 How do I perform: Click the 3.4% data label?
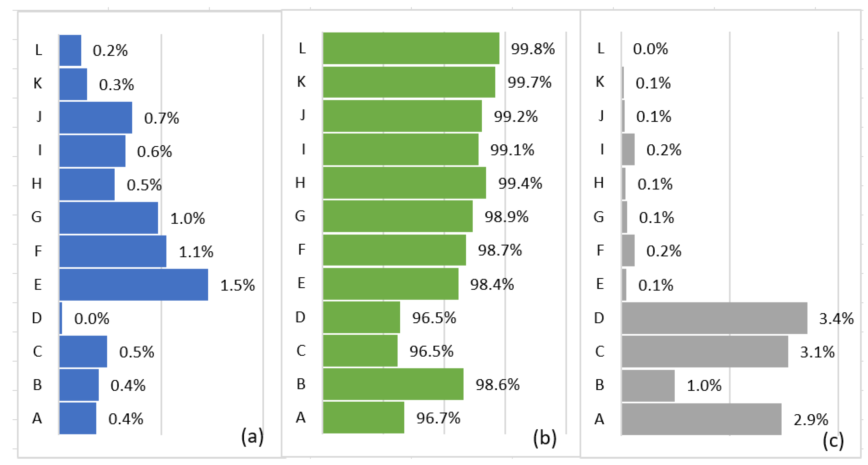837,319
